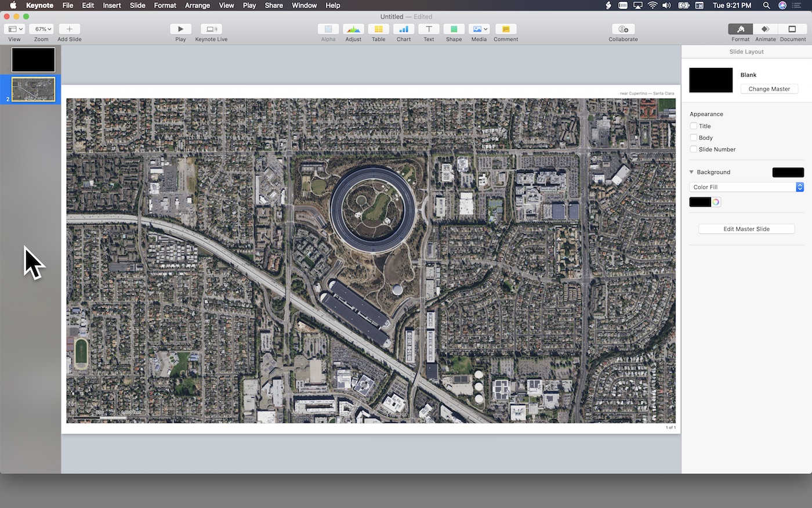The width and height of the screenshot is (812, 508).
Task: Open the Insert menu
Action: [x=112, y=5]
